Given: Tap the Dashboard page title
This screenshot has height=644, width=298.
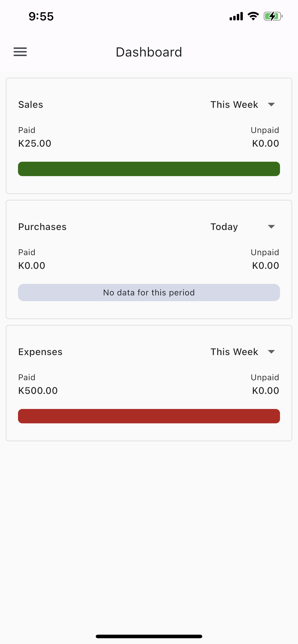Looking at the screenshot, I should tap(149, 52).
